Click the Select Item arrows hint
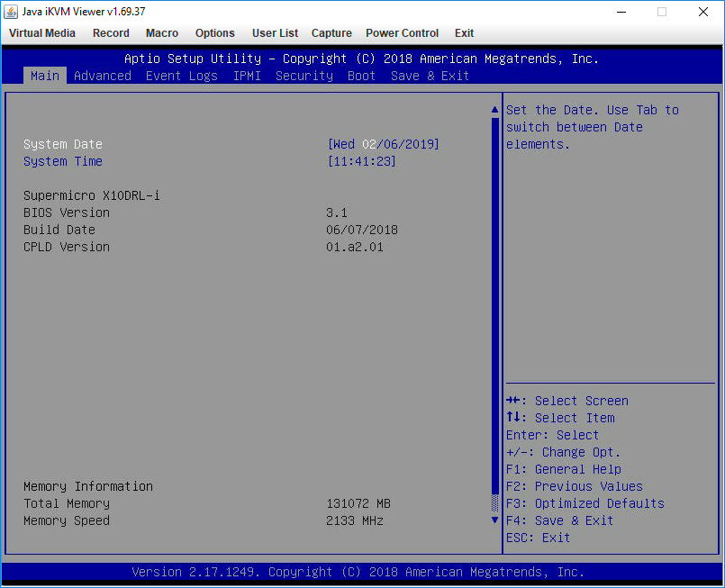 pos(560,418)
